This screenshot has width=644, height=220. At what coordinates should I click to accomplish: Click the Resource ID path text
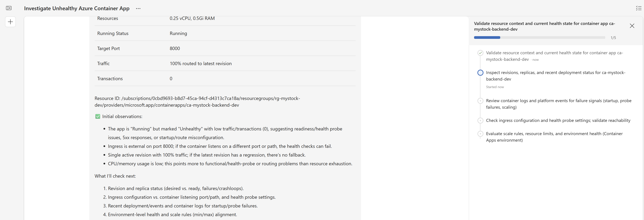click(x=197, y=102)
